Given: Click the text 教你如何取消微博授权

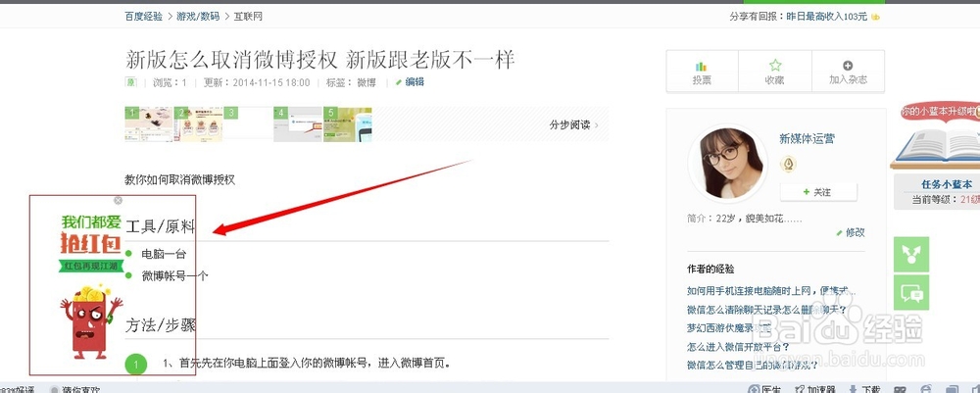Looking at the screenshot, I should click(179, 180).
